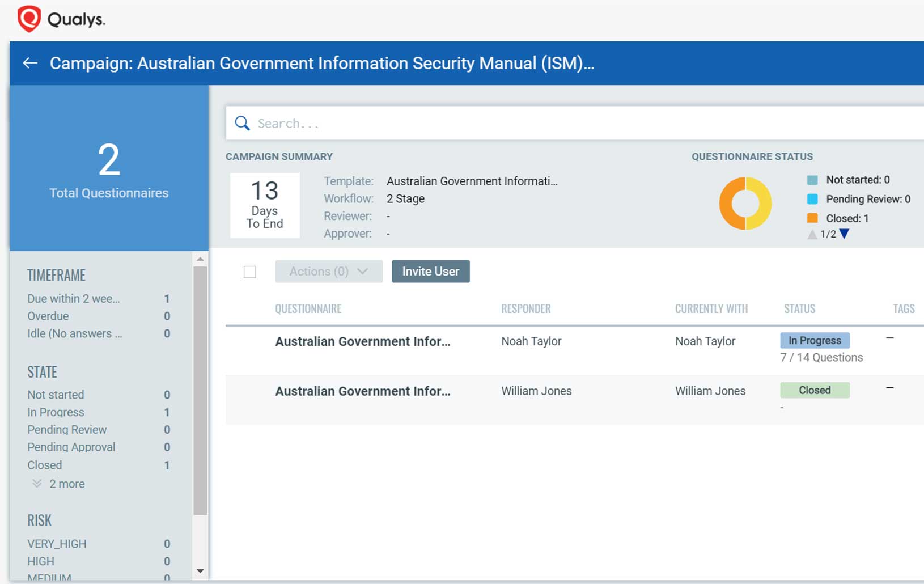924x584 pixels.
Task: Click inside the Search input field
Action: pyautogui.click(x=397, y=123)
